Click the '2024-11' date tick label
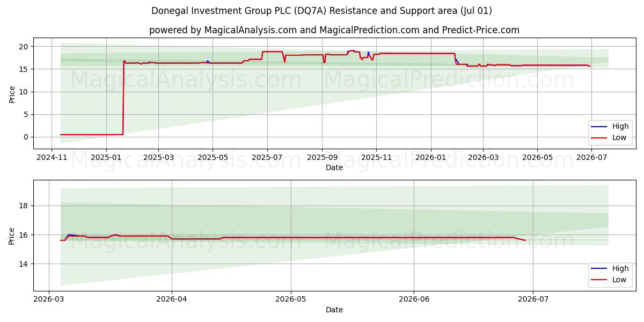644x322 pixels. (52, 157)
